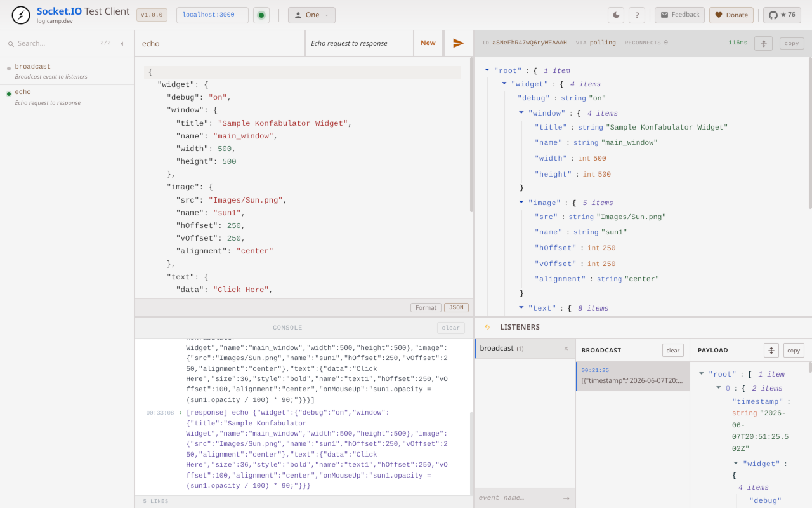Collapse the "text" node in response
812x508 pixels.
521,307
